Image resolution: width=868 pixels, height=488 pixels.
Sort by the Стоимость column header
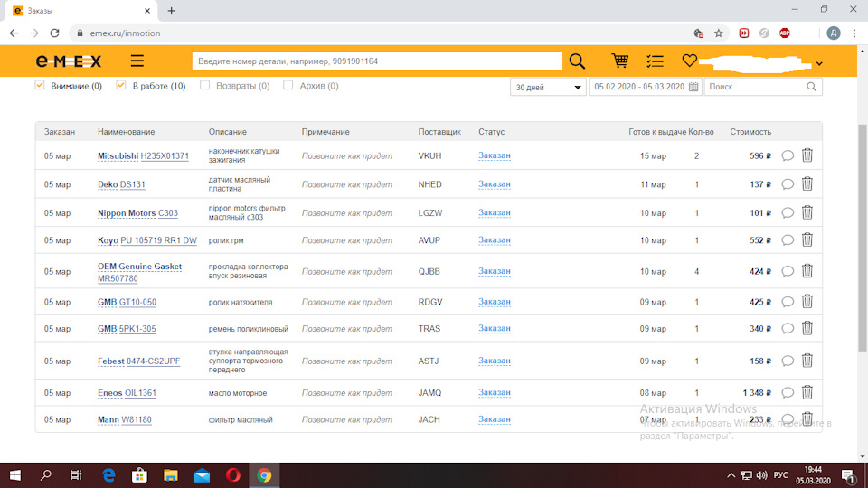(x=750, y=132)
